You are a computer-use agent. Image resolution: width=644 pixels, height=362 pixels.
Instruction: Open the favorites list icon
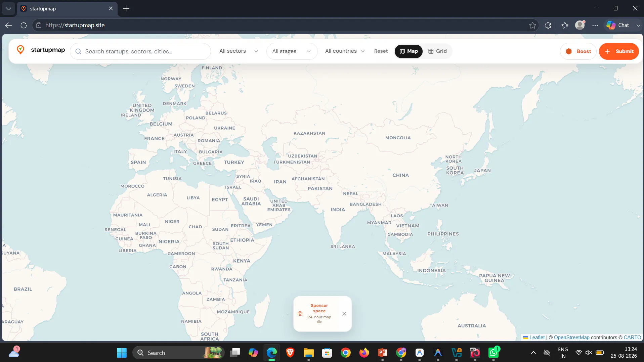click(565, 25)
